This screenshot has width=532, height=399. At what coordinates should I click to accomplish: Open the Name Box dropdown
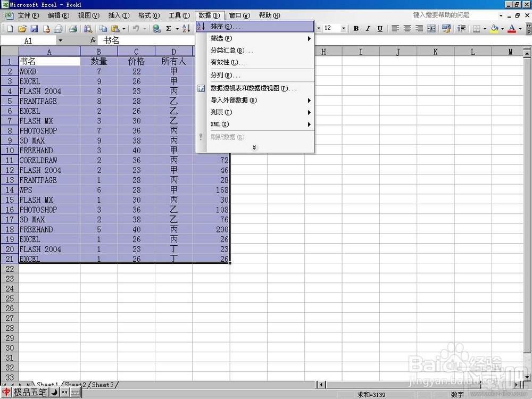pyautogui.click(x=62, y=40)
